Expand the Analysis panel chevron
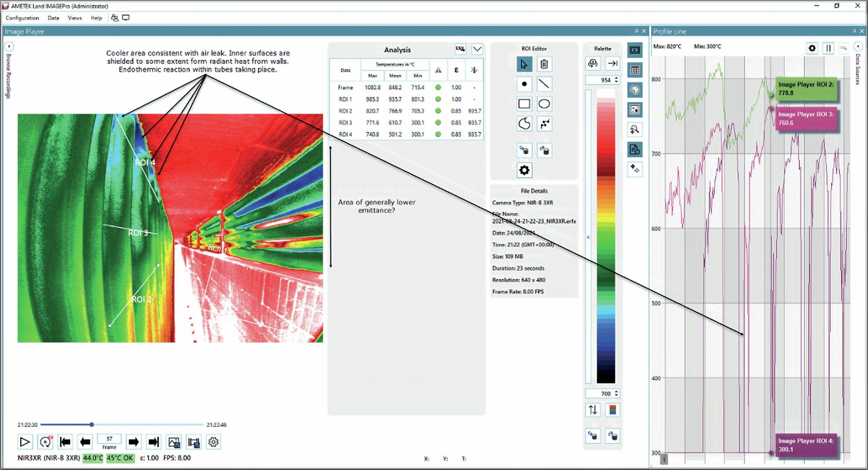 (477, 49)
